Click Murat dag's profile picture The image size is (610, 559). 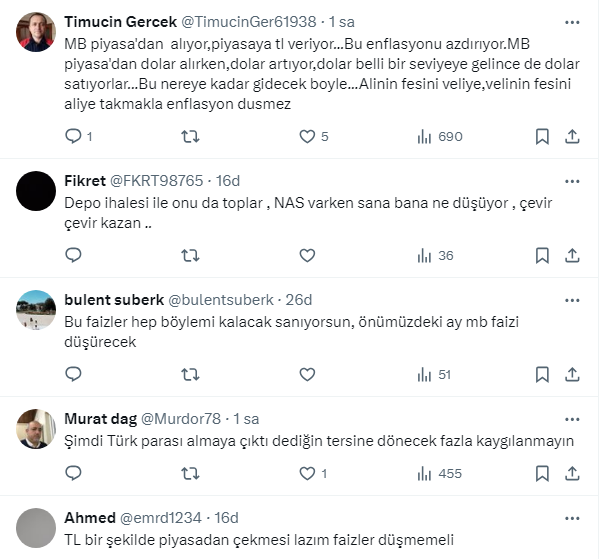point(36,428)
